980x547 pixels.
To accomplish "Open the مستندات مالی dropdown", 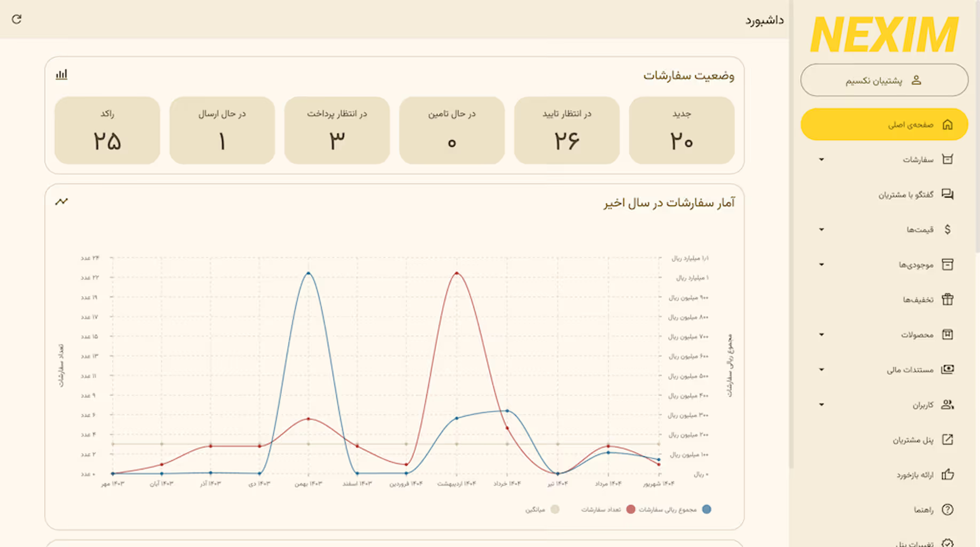I will (x=822, y=369).
